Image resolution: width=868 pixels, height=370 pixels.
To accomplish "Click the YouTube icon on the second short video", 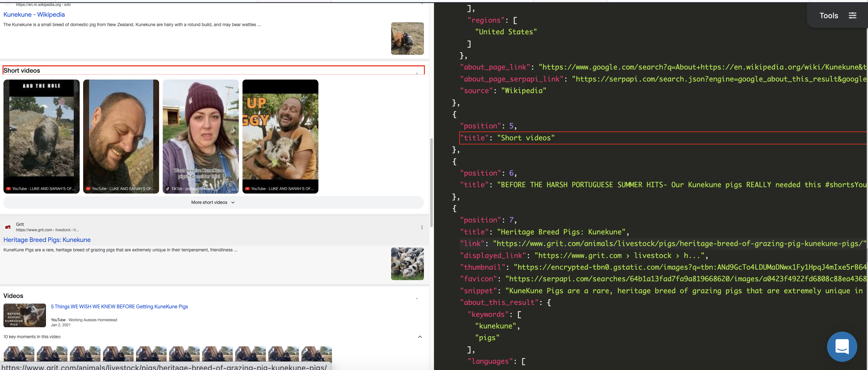I will click(x=88, y=188).
